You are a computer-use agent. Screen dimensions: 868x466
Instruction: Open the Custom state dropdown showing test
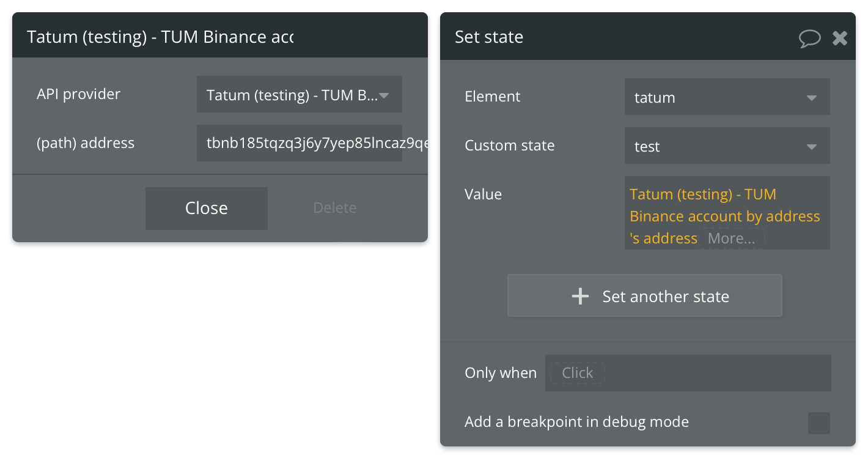point(727,146)
